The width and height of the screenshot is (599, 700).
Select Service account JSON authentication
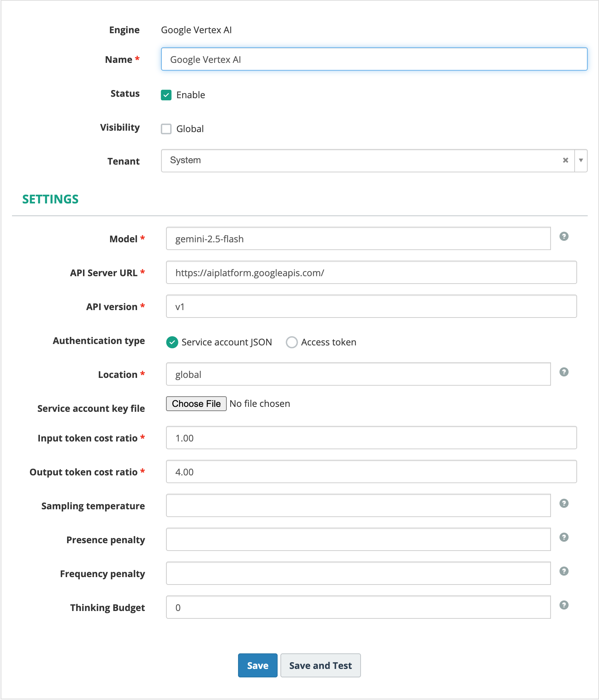click(172, 342)
